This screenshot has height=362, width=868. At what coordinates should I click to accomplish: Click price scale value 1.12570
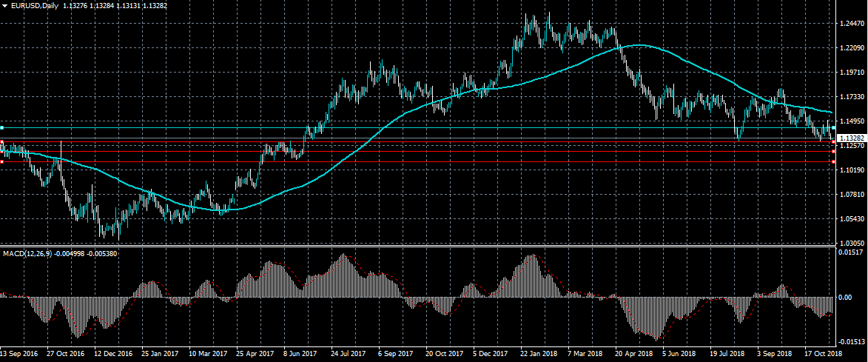coord(852,146)
